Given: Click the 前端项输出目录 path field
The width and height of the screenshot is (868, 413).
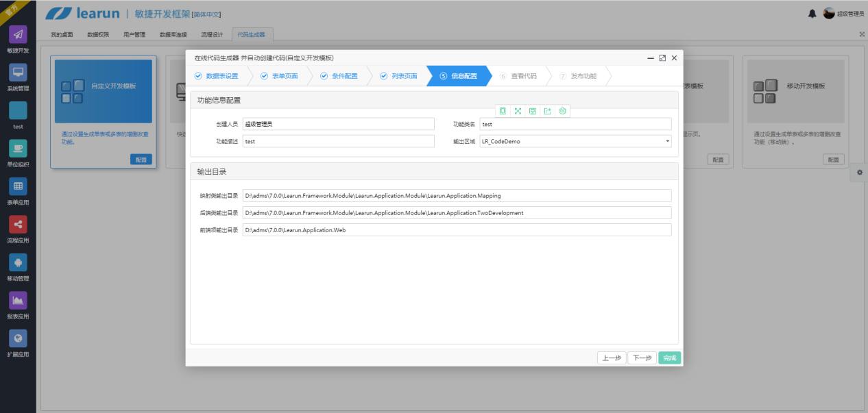Looking at the screenshot, I should point(457,230).
